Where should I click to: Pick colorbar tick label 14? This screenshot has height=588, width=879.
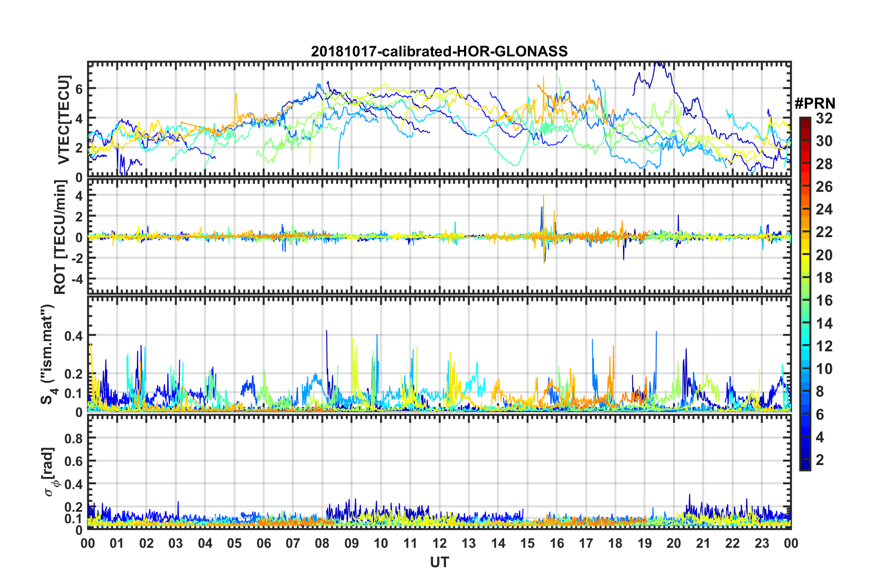824,324
